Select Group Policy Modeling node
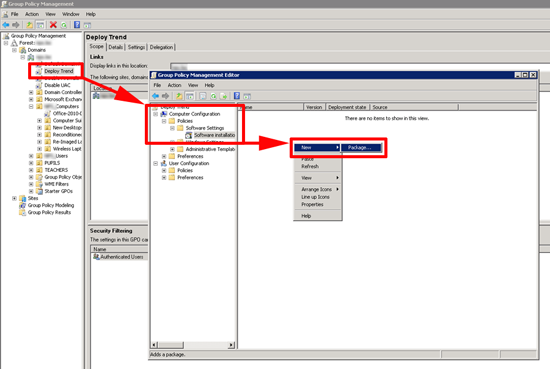Image resolution: width=550 pixels, height=369 pixels. pyautogui.click(x=51, y=205)
